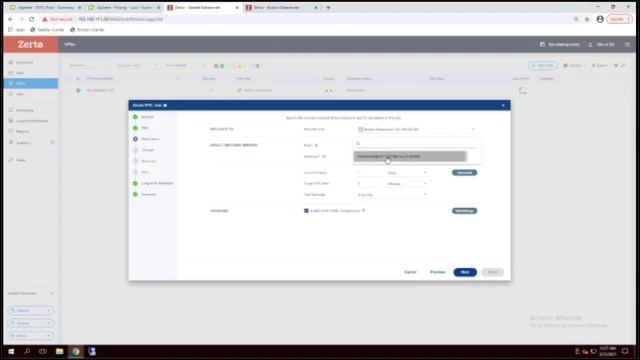
Task: Click the Journal History number field
Action: pyautogui.click(x=369, y=173)
